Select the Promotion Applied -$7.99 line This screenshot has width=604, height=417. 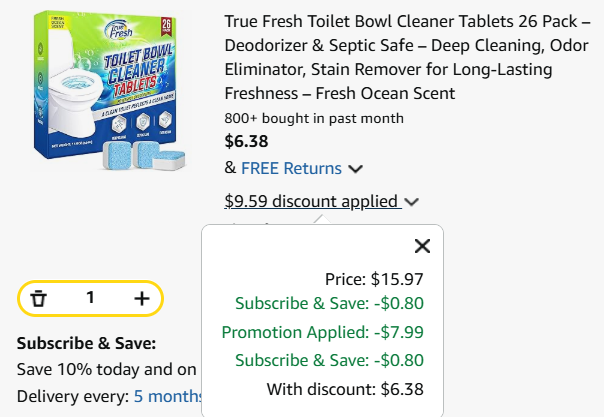pos(322,333)
